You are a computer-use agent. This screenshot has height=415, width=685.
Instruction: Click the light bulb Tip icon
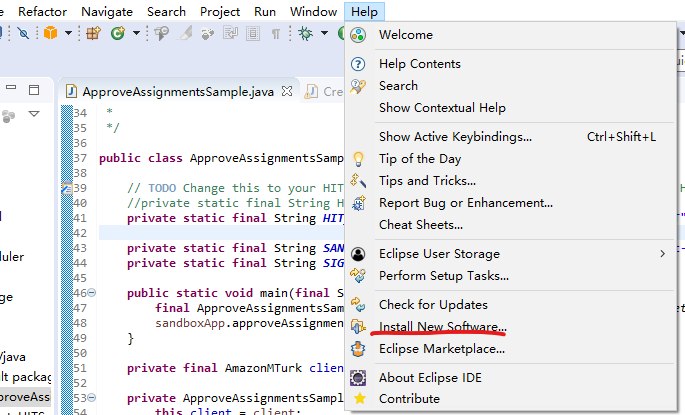[x=358, y=159]
